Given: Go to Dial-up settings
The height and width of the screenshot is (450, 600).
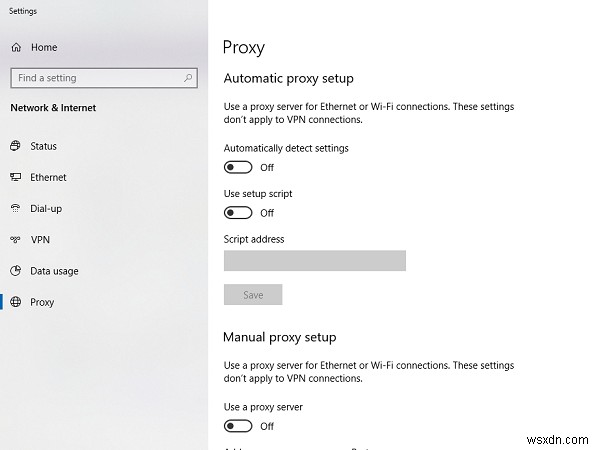Looking at the screenshot, I should tap(47, 208).
